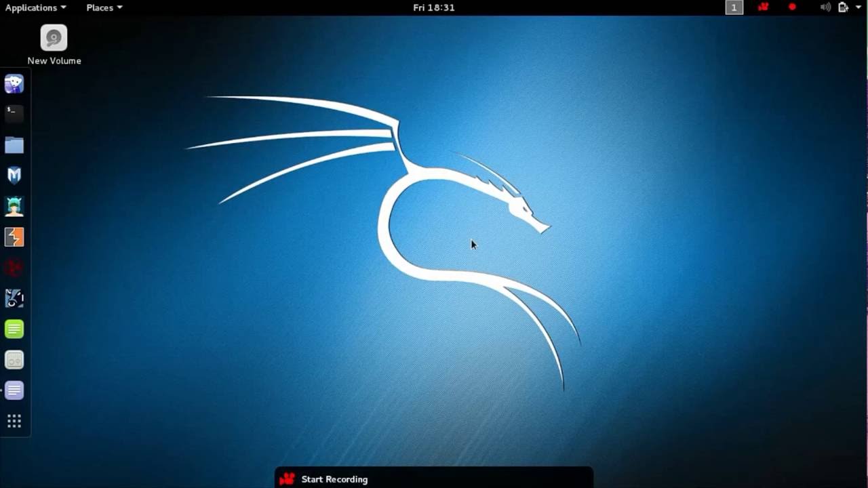The width and height of the screenshot is (868, 488).
Task: Click the red camera recorder tray icon
Action: (x=764, y=7)
